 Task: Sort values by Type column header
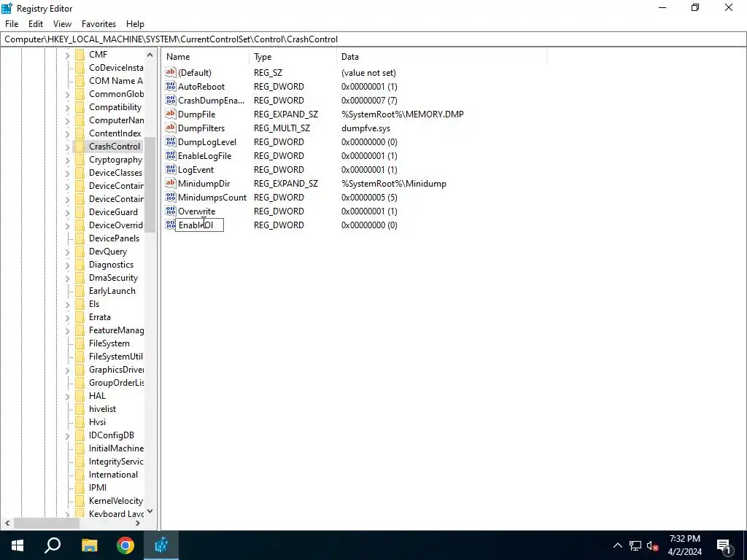point(293,57)
